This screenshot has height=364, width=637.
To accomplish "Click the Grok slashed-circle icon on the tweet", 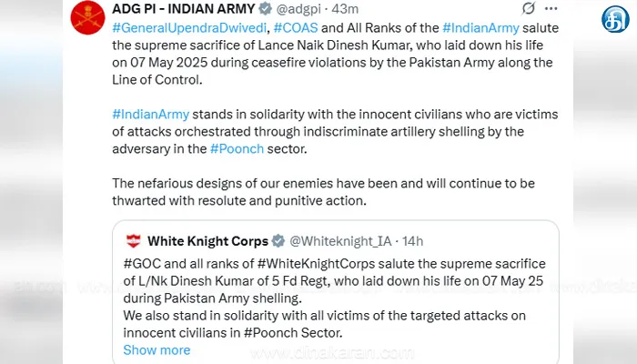I will 528,8.
